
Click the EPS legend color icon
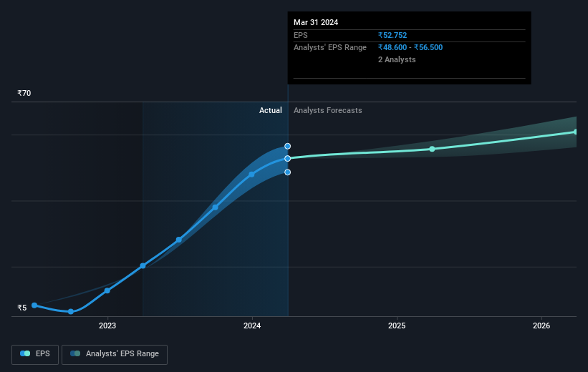(x=25, y=353)
